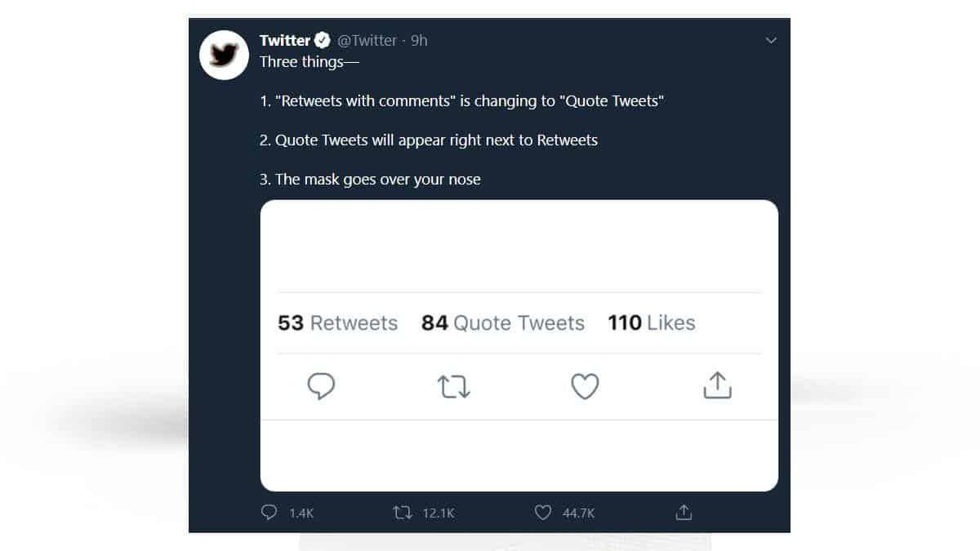This screenshot has width=980, height=551.
Task: Open the 53 Retweets list
Action: pyautogui.click(x=337, y=323)
